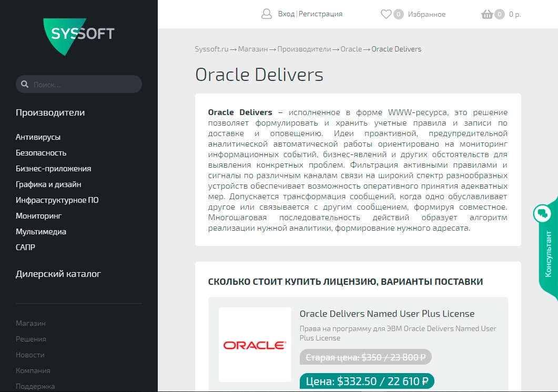This screenshot has width=558, height=392.
Task: Open the consultant chat bubble icon
Action: [542, 213]
